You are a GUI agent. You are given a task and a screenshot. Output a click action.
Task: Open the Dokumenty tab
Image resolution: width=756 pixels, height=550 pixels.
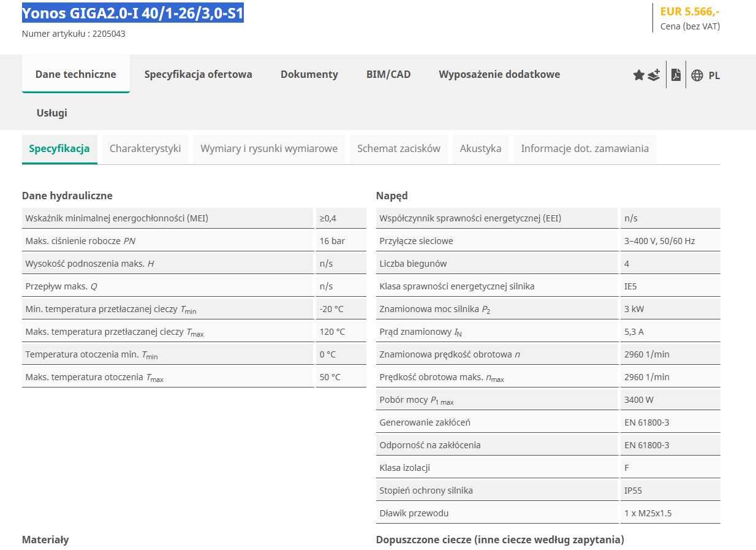(x=309, y=74)
